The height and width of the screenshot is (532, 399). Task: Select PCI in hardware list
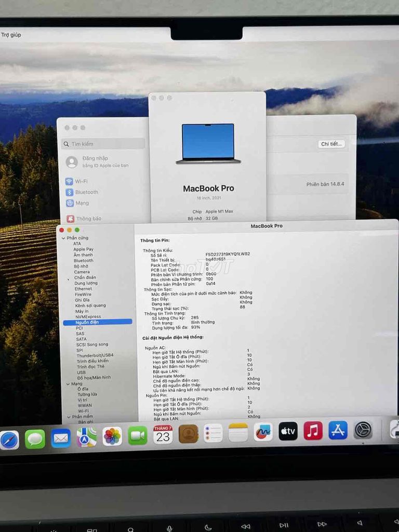[x=79, y=328]
